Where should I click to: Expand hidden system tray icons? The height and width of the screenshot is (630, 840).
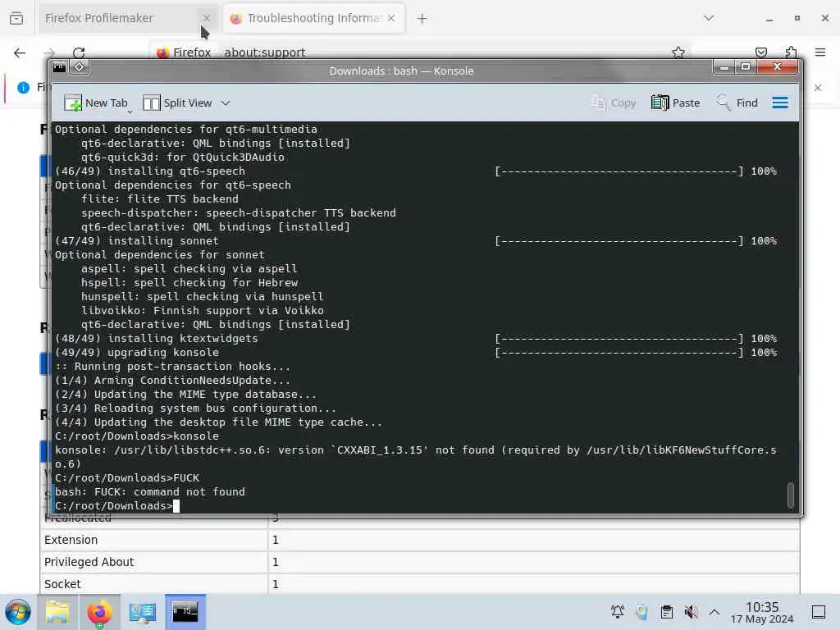coord(714,612)
